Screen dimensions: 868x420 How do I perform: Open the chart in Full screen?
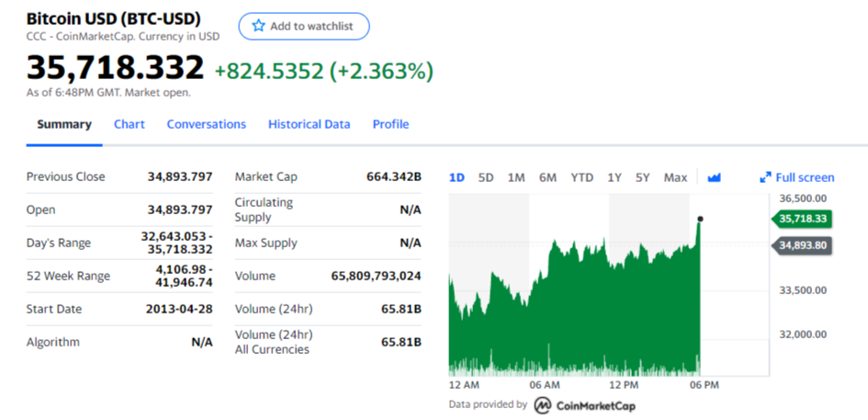797,178
